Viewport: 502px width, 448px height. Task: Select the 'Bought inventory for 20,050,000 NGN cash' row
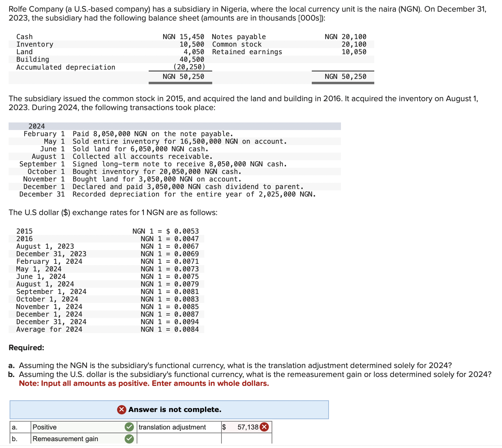point(175,172)
